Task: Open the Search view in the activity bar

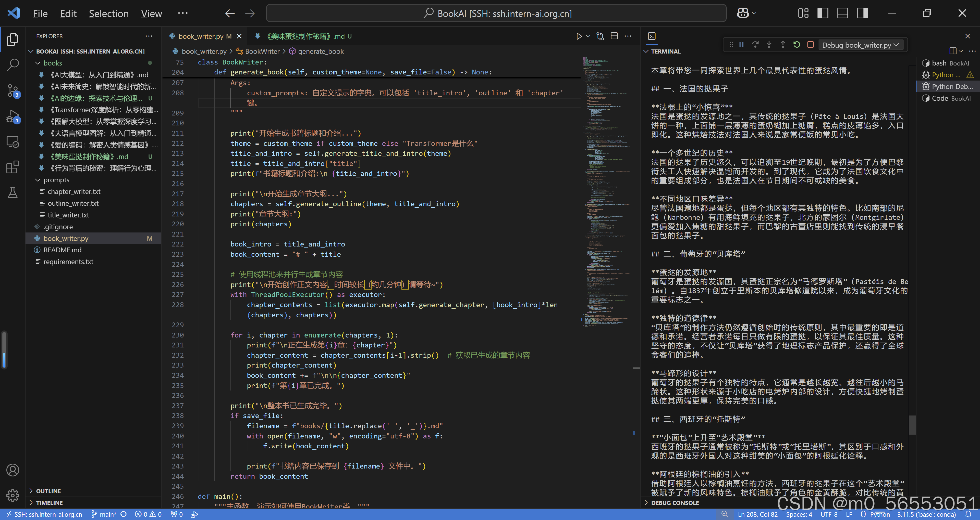Action: point(13,65)
